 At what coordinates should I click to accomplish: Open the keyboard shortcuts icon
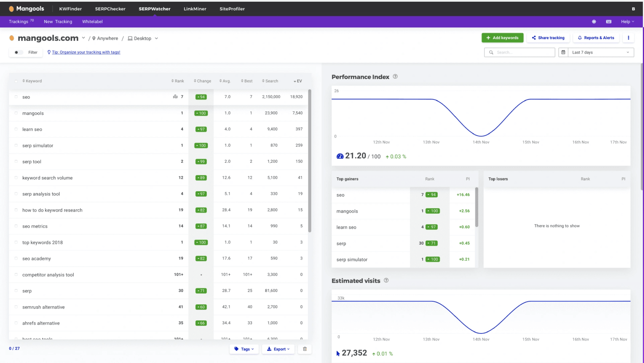608,21
